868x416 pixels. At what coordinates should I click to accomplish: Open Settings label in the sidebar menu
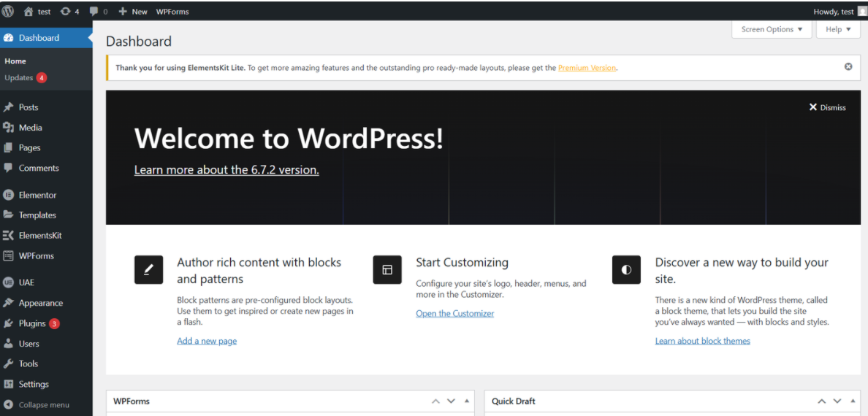click(34, 384)
